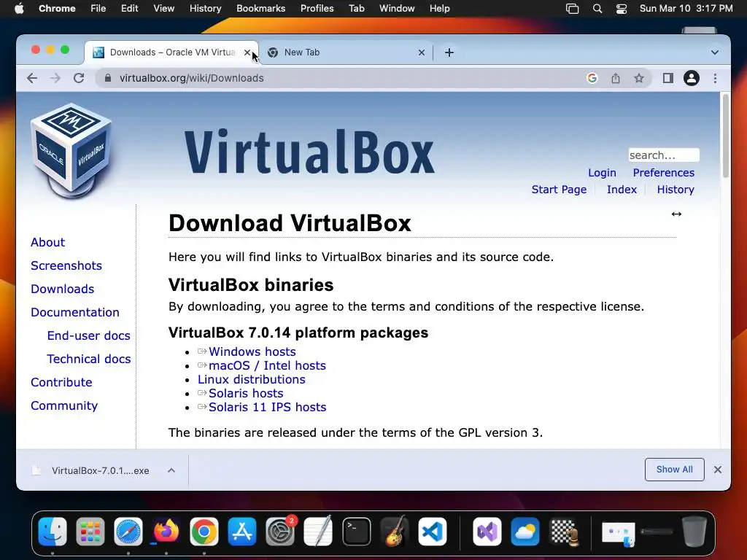Click the browser forward arrow
The image size is (747, 560).
(55, 78)
